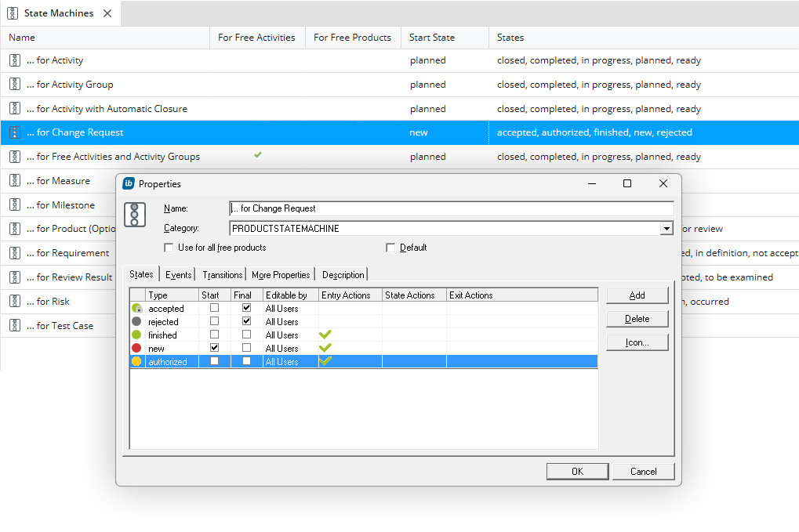Switch to the Transitions tab

[222, 275]
